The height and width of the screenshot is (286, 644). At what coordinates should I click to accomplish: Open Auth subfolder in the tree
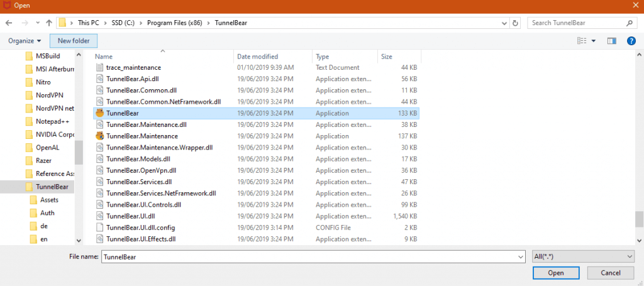click(42, 213)
